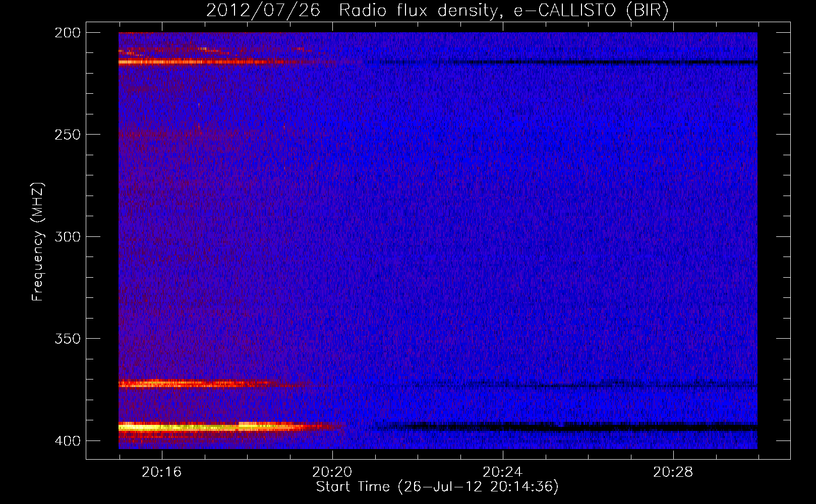The height and width of the screenshot is (504, 816).
Task: Click the "300" frequency tick label
Action: [68, 236]
